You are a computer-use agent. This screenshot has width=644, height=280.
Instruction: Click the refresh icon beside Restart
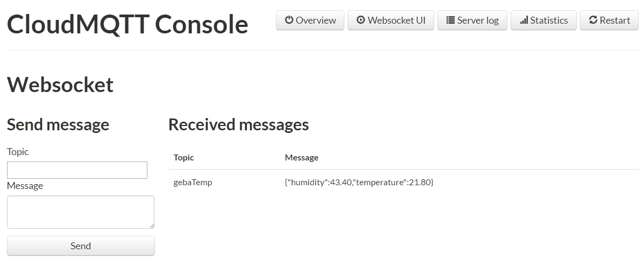[593, 20]
